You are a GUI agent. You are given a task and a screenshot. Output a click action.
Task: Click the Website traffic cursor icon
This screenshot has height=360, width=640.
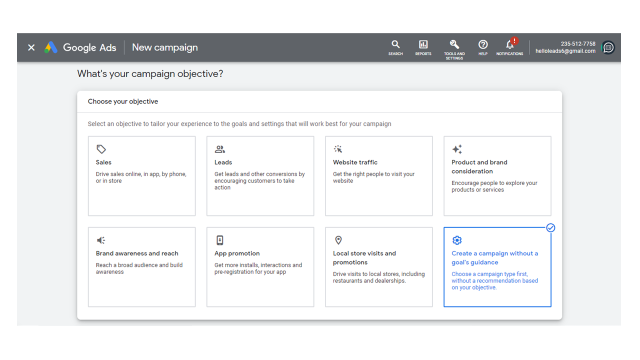pos(338,149)
